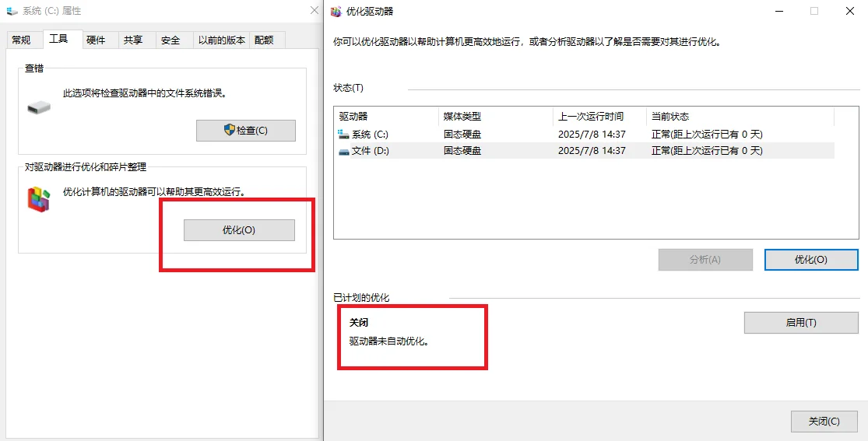The width and height of the screenshot is (868, 441).
Task: Click 固态硬盘 in the 文件 (D:) row
Action: (462, 151)
